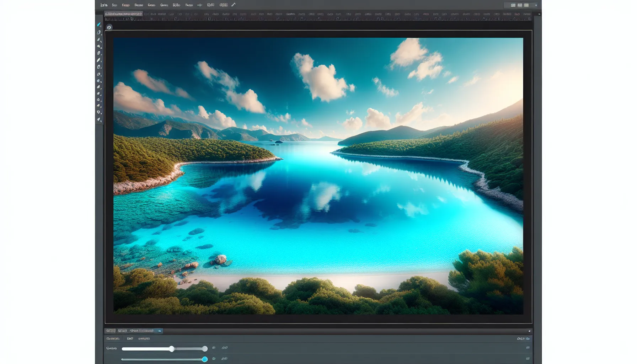Toggle the small icon beside the white slider
The image size is (637, 364).
[x=214, y=348]
